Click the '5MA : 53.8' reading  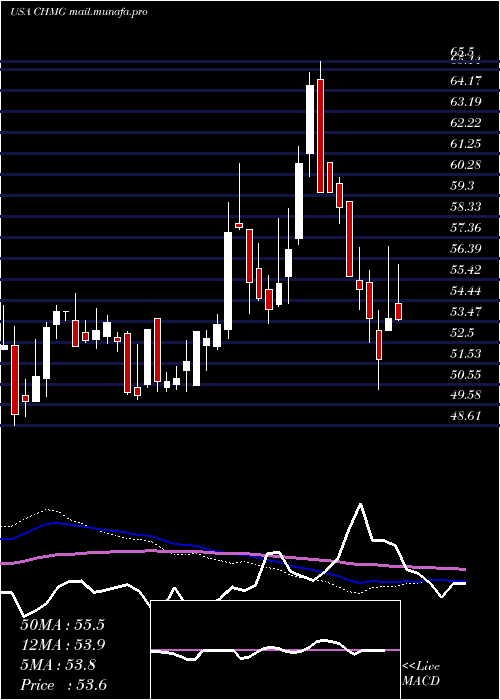point(58,665)
